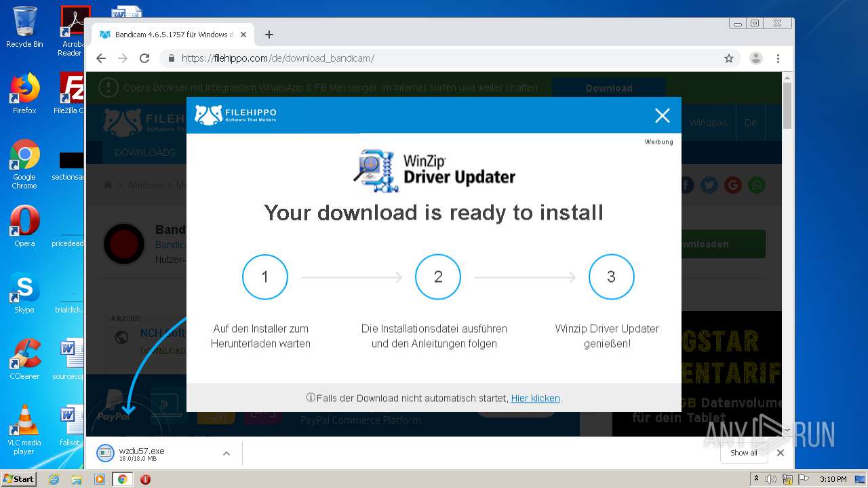The image size is (868, 488).
Task: Select the VLC media player shortcut
Action: (24, 430)
